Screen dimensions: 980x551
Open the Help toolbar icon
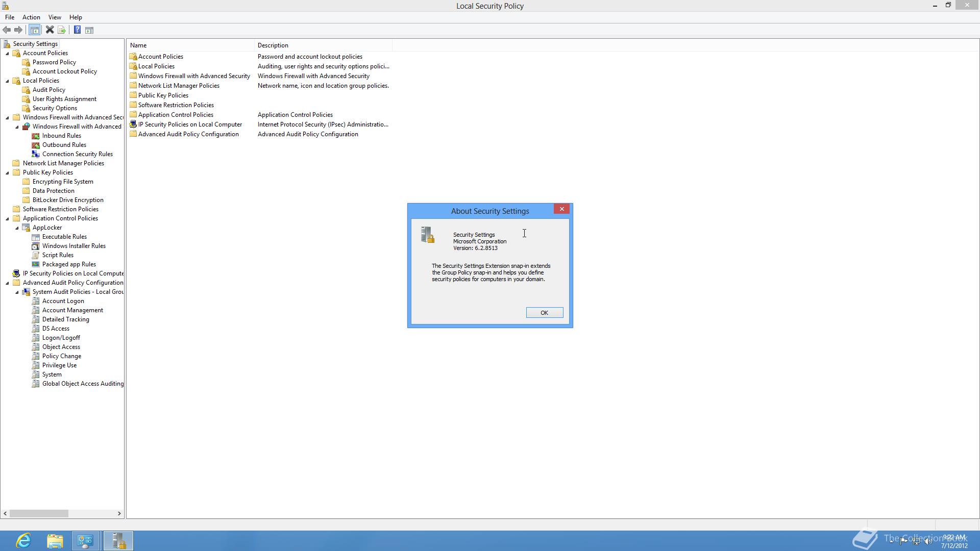coord(77,30)
